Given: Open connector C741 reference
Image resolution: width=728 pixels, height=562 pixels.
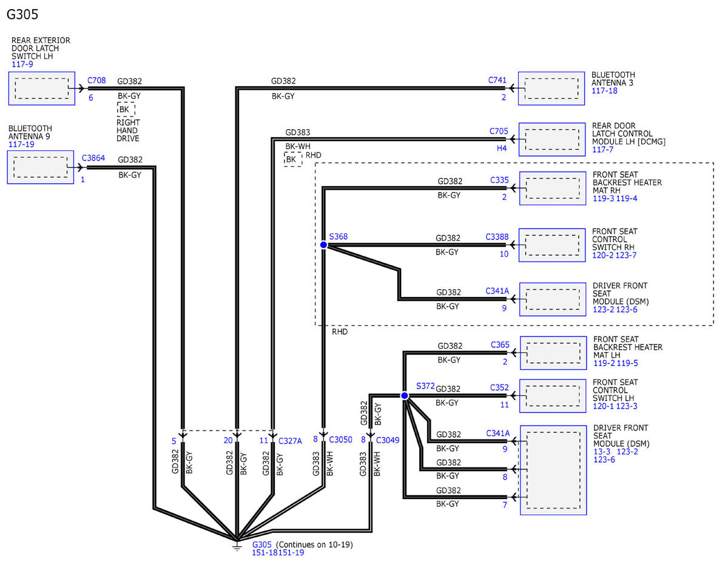Looking at the screenshot, I should point(497,80).
